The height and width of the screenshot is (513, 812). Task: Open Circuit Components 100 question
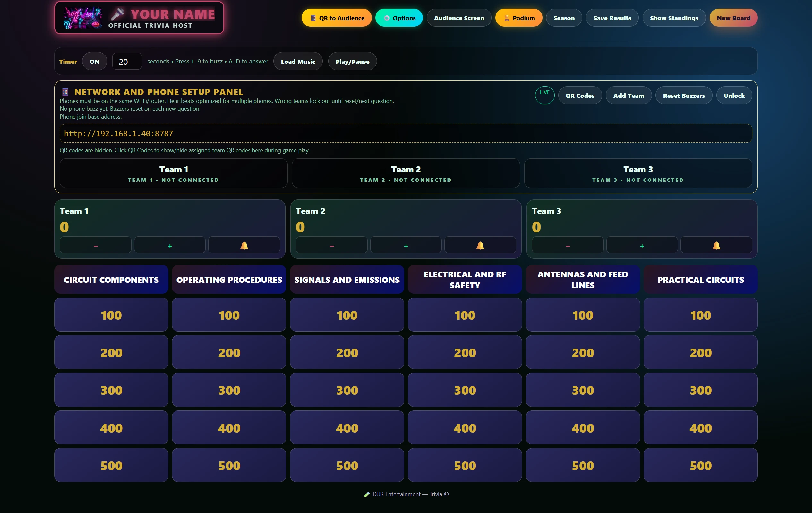[x=111, y=315]
